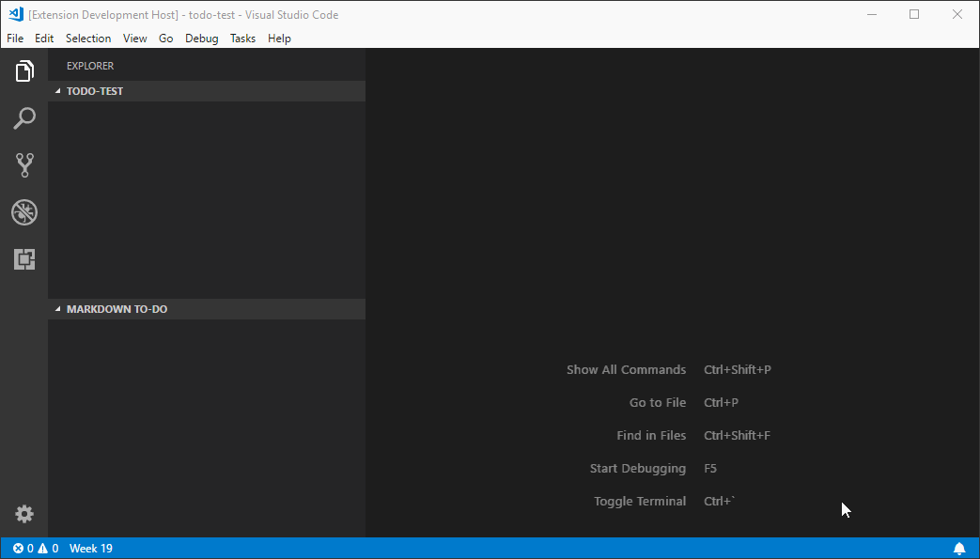
Task: Open the Extensions view icon
Action: pos(23,259)
